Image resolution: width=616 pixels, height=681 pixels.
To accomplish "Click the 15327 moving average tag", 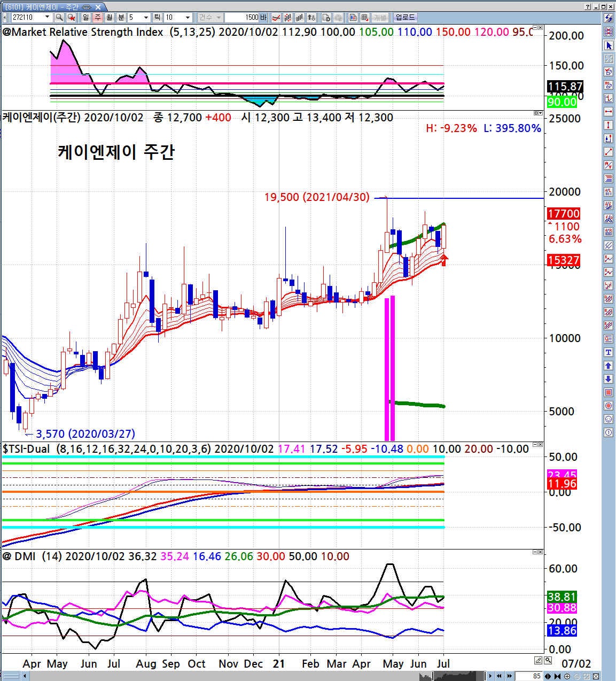I will (x=564, y=260).
